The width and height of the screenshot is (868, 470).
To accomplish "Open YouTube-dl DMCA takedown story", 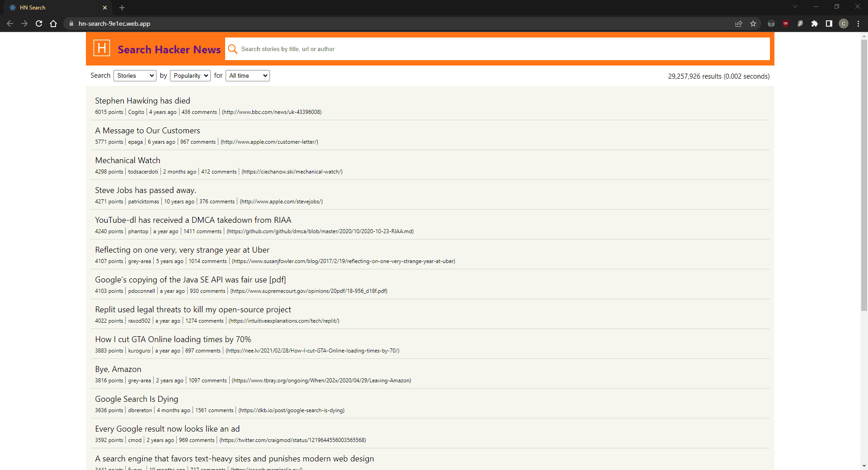I will 193,220.
